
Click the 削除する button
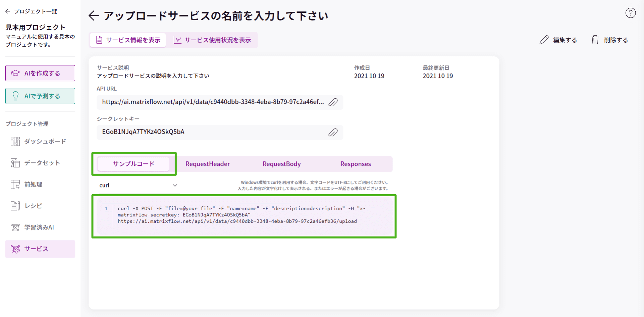coord(609,40)
